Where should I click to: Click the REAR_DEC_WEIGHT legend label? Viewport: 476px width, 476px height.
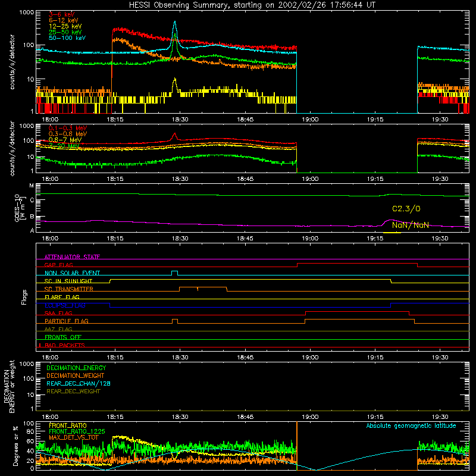click(x=73, y=392)
